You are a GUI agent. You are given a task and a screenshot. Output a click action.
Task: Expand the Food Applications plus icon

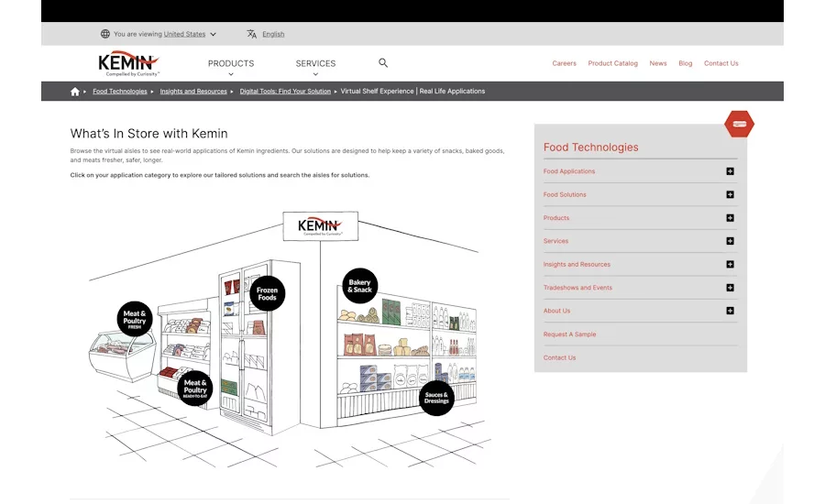(x=730, y=171)
